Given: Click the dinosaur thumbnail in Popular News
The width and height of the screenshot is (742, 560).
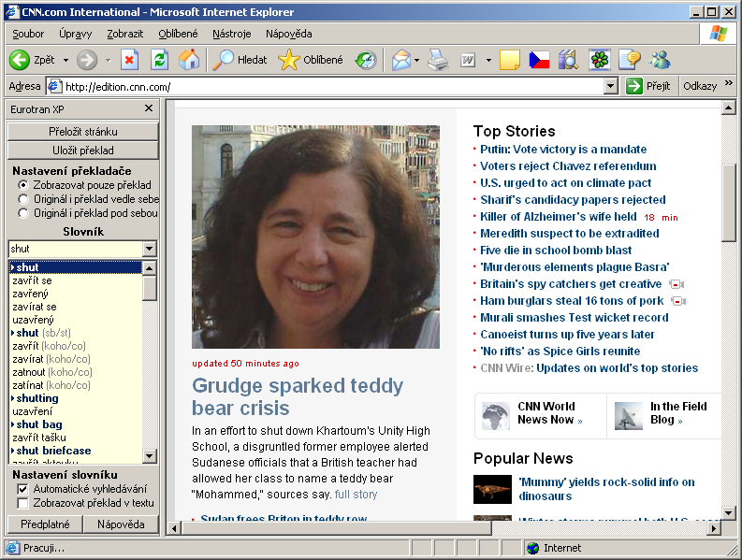Looking at the screenshot, I should [x=492, y=489].
